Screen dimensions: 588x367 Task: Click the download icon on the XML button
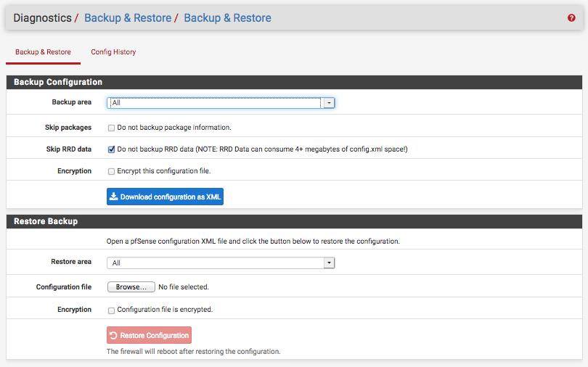(114, 197)
